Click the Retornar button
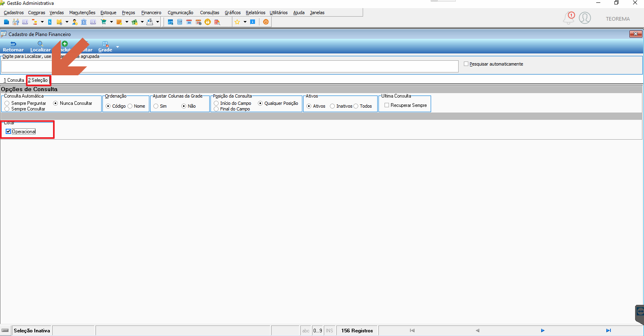Viewport: 644px width, 336px height. [13, 47]
